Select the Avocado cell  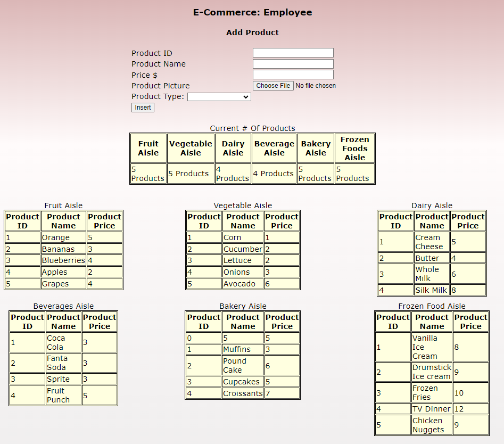[x=243, y=284]
